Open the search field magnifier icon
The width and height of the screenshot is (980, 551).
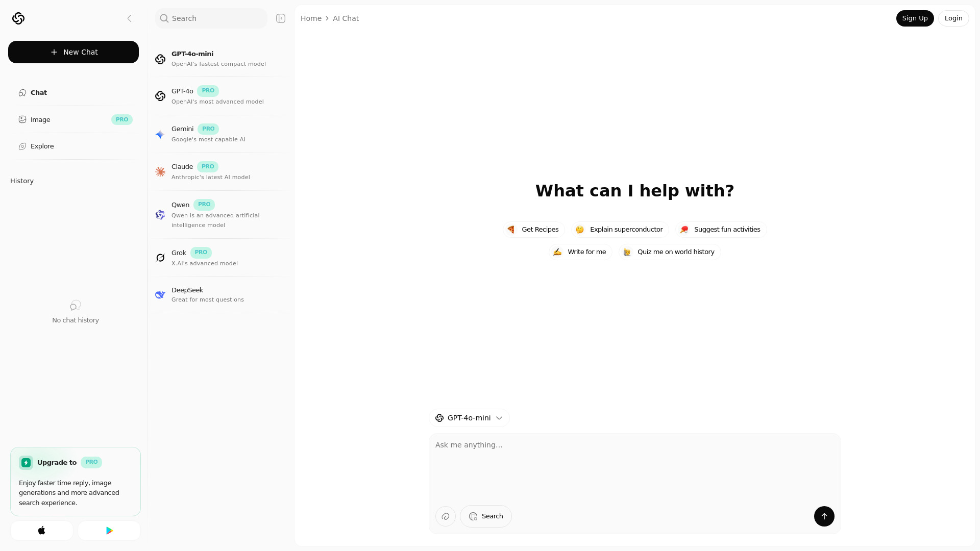163,18
